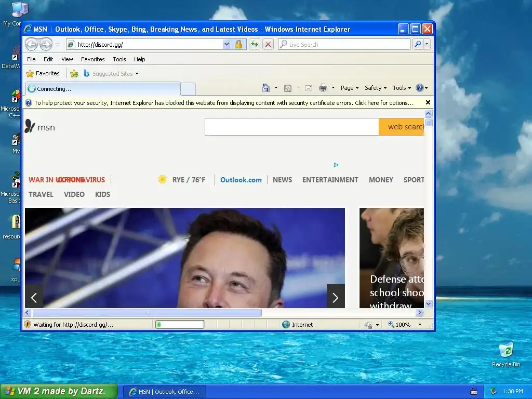Click the vertical scrollbar up arrow
532x399 pixels.
(428, 114)
